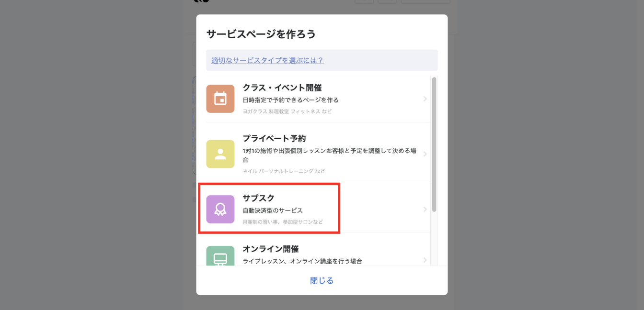Click the 日時指定で予約できるページを作る description

pos(290,100)
